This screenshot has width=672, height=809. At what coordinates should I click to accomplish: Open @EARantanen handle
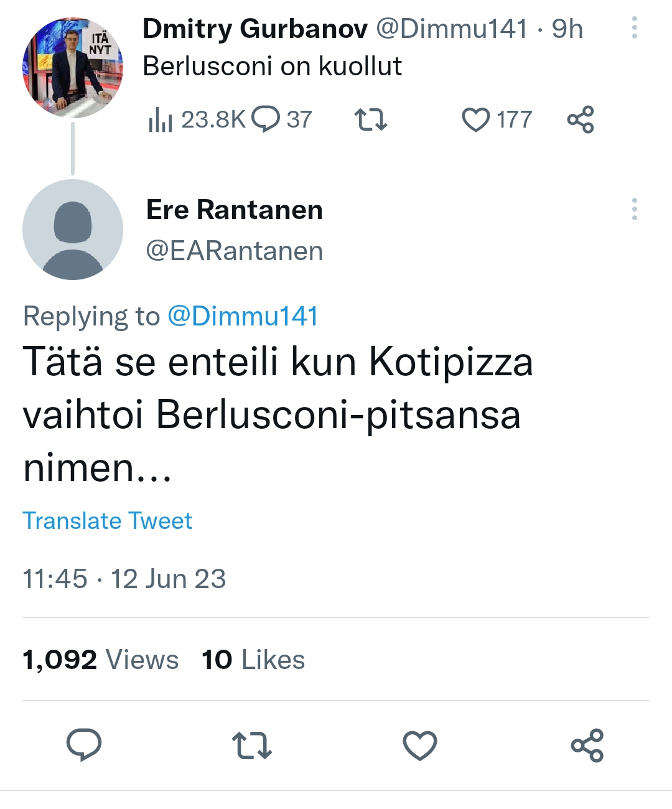pos(235,251)
